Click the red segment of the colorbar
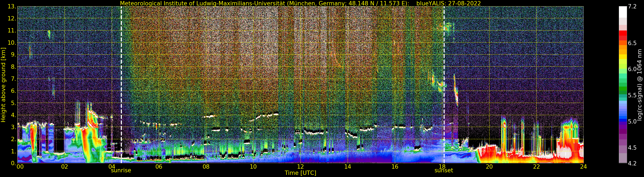 click(x=623, y=33)
